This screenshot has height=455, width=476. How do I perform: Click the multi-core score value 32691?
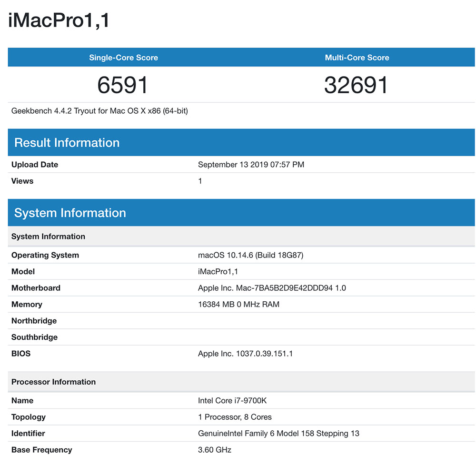[357, 85]
